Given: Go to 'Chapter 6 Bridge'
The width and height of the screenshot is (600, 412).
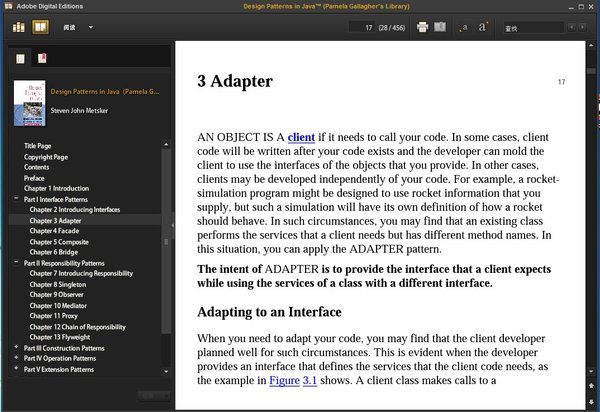Looking at the screenshot, I should 54,252.
